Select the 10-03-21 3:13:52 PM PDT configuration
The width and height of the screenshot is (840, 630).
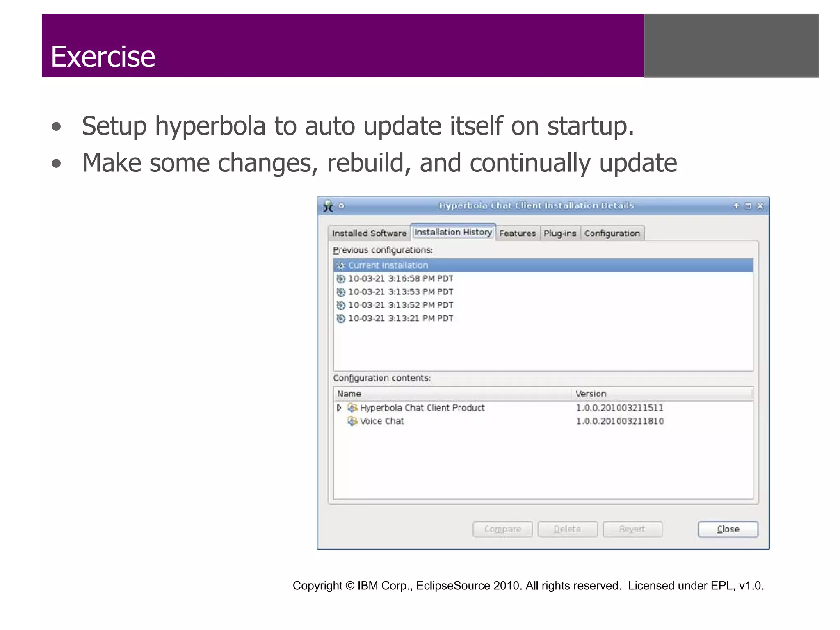(x=543, y=305)
